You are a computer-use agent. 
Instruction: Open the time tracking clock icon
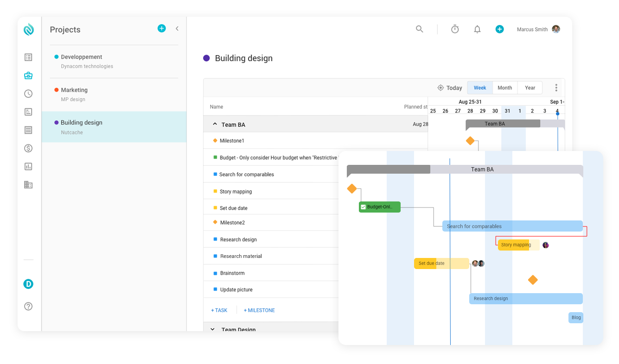tap(28, 94)
